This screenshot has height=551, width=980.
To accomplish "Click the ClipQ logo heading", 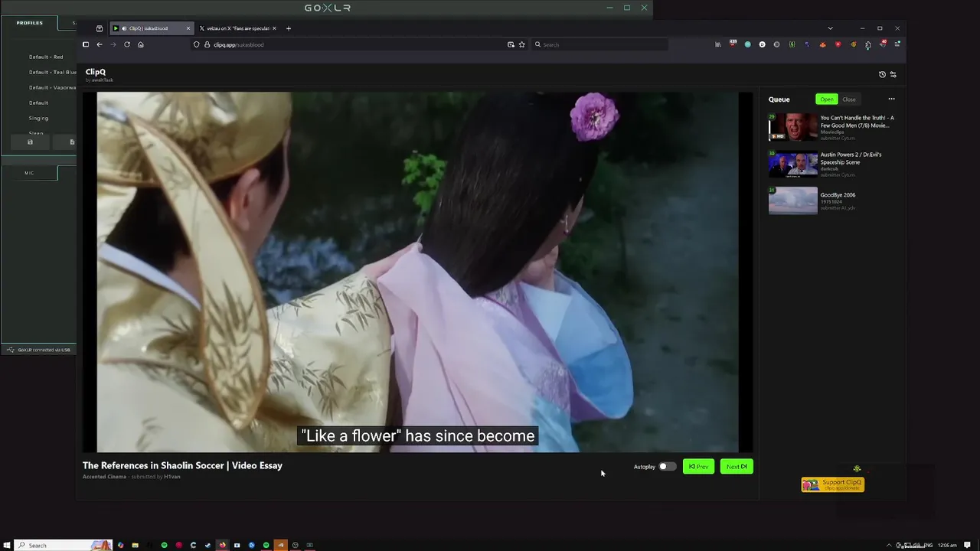I will click(x=96, y=72).
